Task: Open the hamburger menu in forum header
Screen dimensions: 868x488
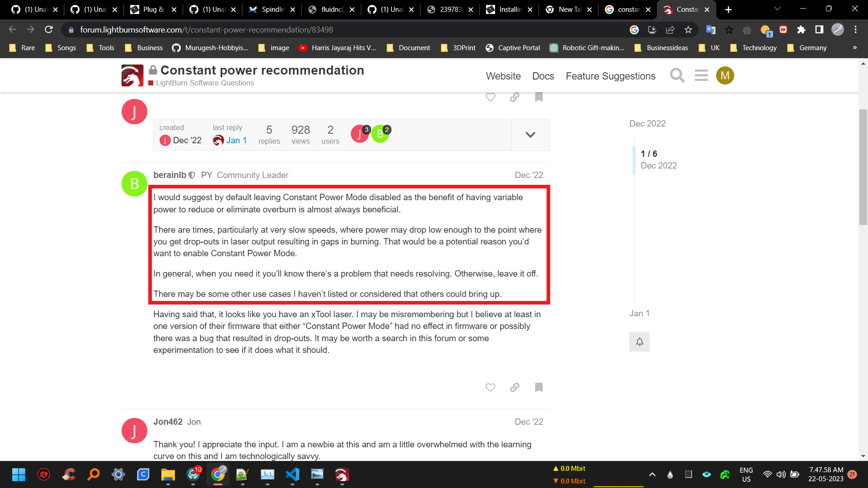Action: (701, 75)
